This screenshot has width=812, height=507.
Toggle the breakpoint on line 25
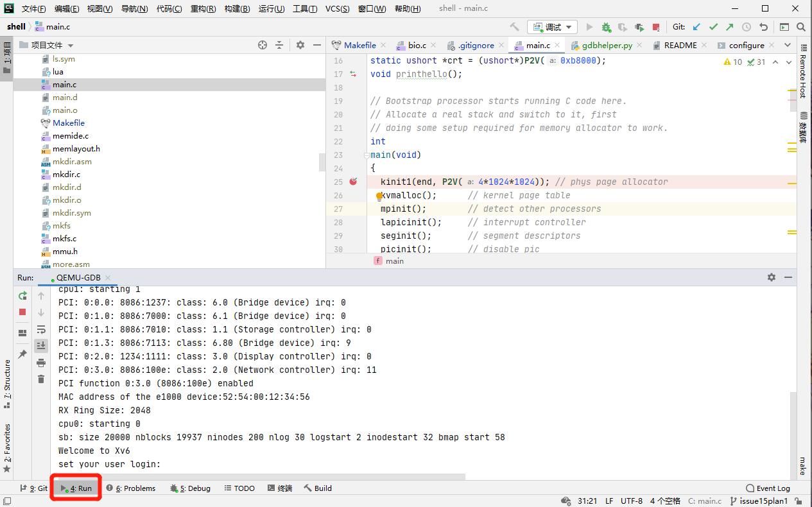353,182
